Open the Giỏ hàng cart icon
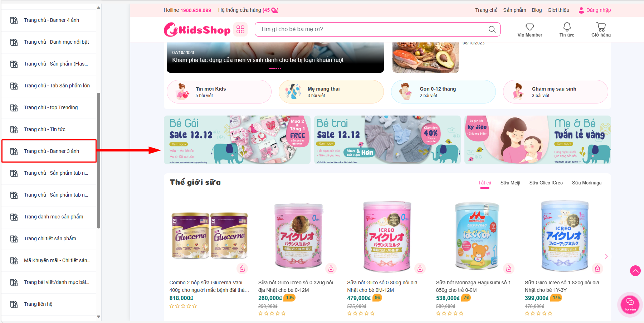This screenshot has width=644, height=323. (x=601, y=26)
